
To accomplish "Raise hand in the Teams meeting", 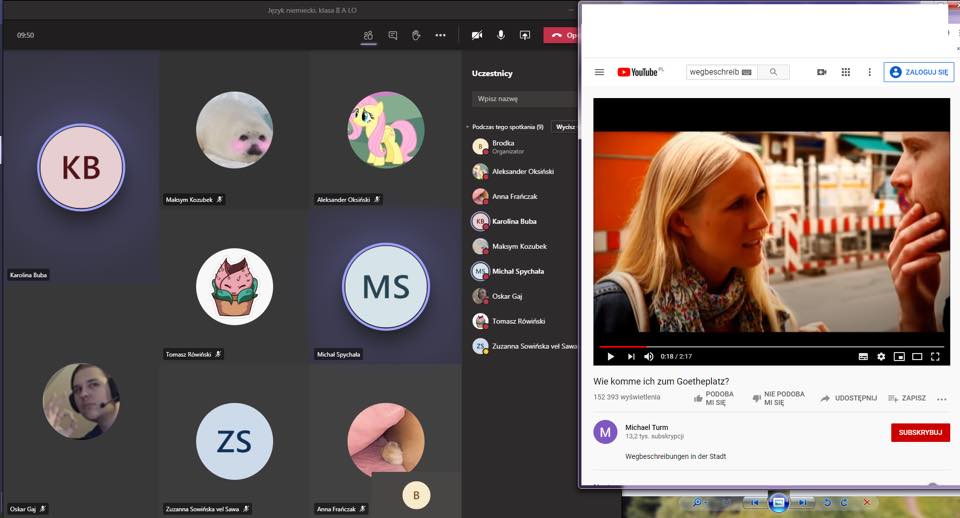I will coord(416,35).
